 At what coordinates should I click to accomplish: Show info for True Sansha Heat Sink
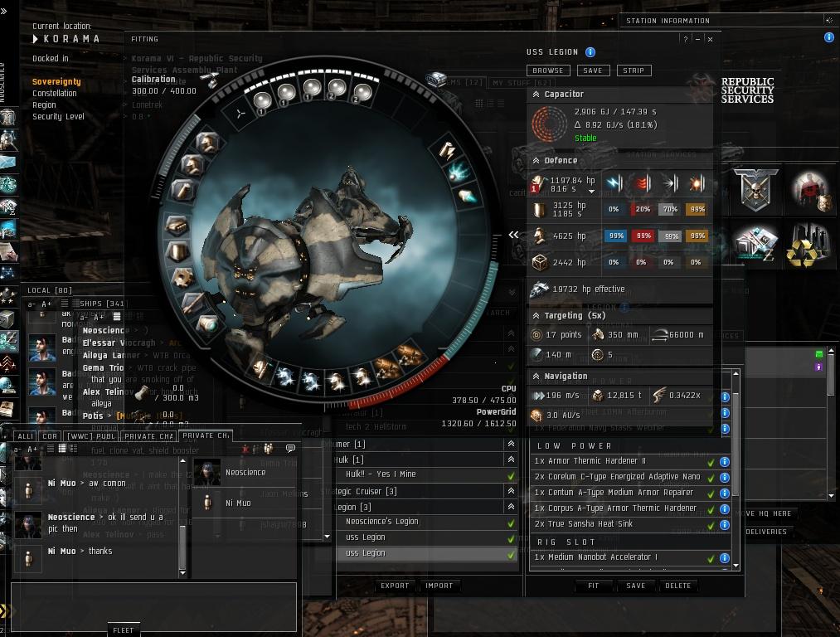[x=724, y=524]
